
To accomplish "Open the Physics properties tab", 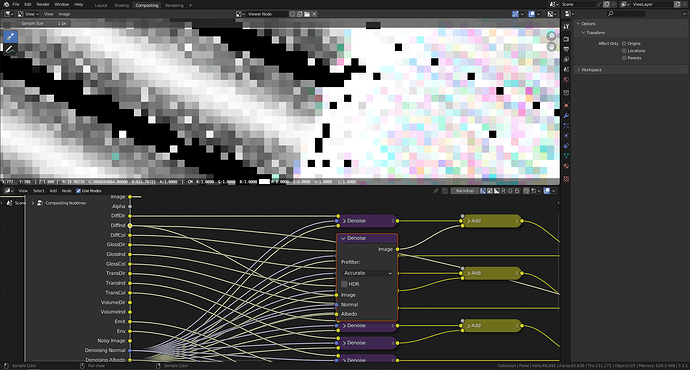I will click(566, 136).
